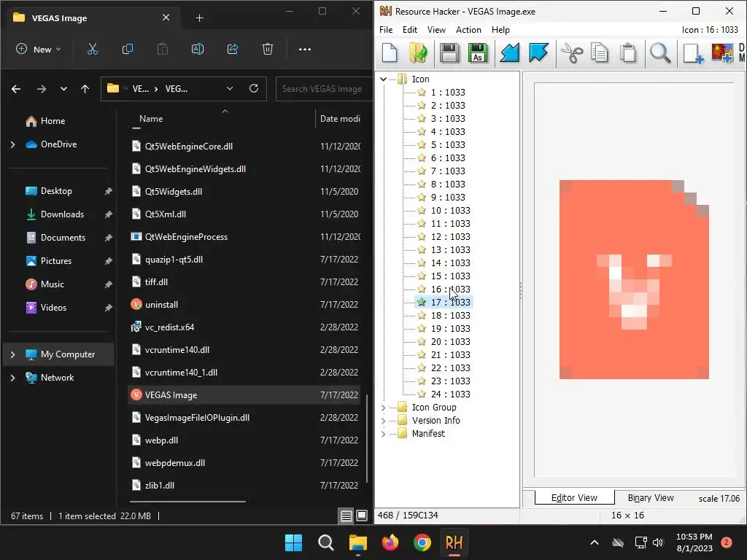Click Add new resource icon with plus
The height and width of the screenshot is (560, 747).
693,52
